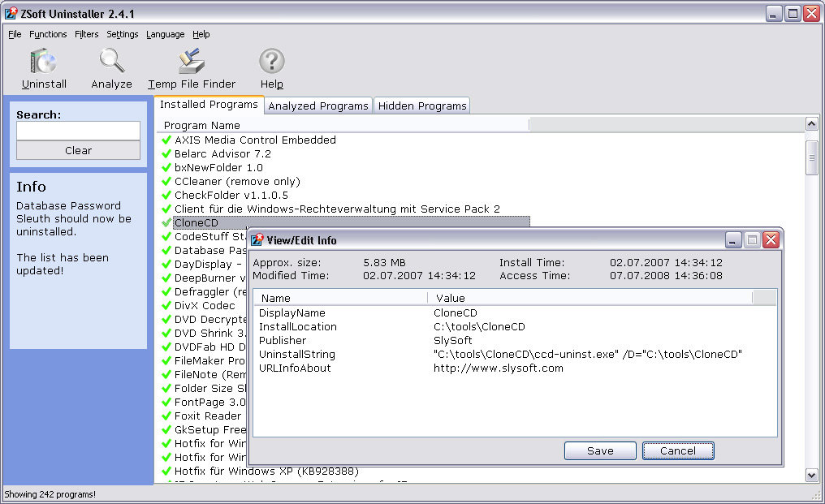This screenshot has width=825, height=504.
Task: Click the Name column header in dialog
Action: pyautogui.click(x=340, y=298)
